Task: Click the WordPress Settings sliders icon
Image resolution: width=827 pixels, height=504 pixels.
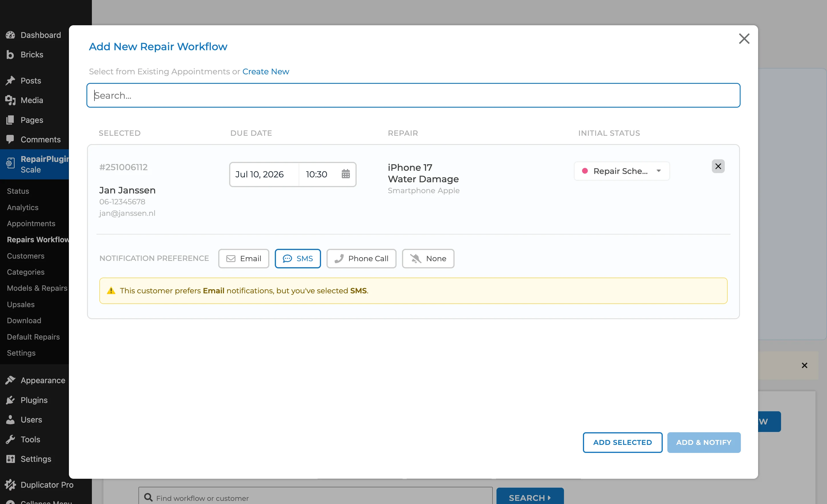Action: click(x=10, y=459)
